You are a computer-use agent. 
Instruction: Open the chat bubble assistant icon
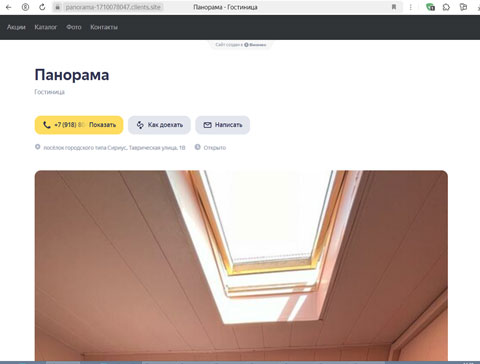pyautogui.click(x=446, y=7)
